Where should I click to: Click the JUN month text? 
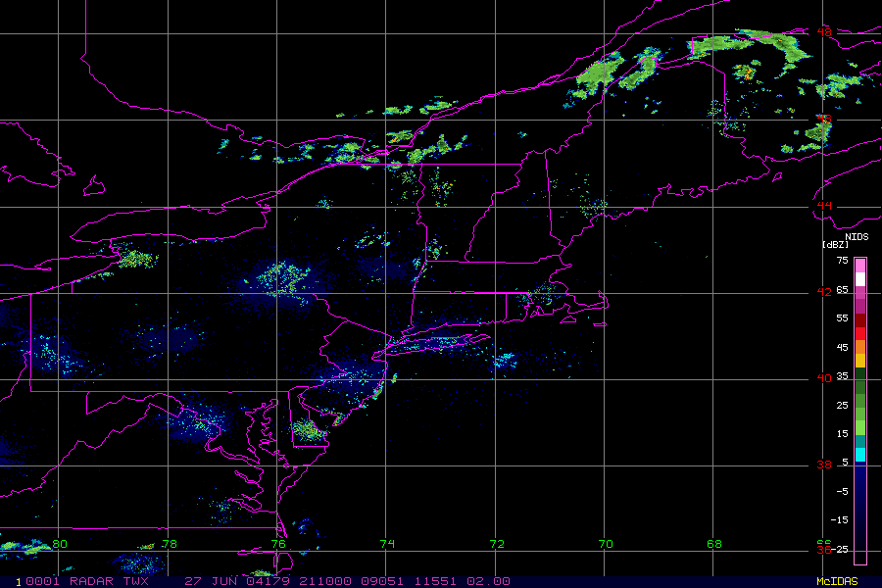[223, 581]
